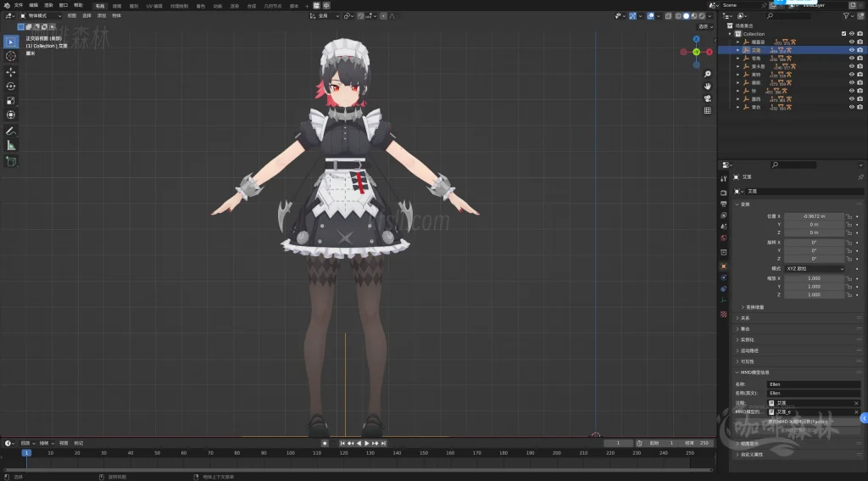Uncheck the Collection exclude checkbox
The height and width of the screenshot is (481, 868).
pyautogui.click(x=843, y=34)
